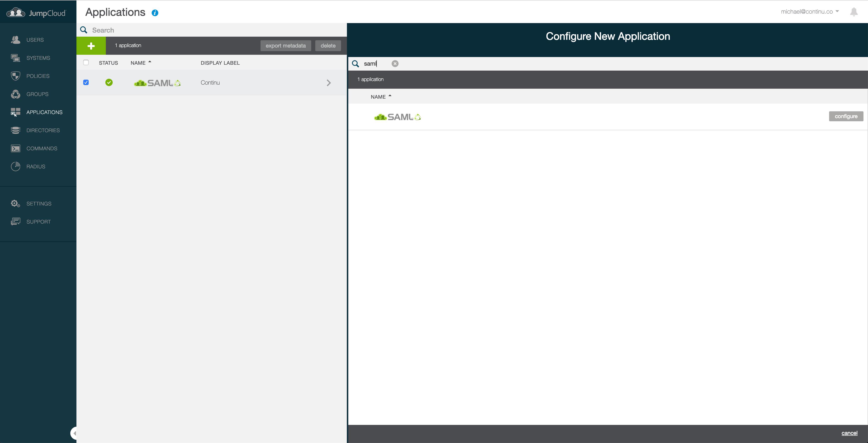
Task: Click the configure button for SAML
Action: tap(846, 116)
